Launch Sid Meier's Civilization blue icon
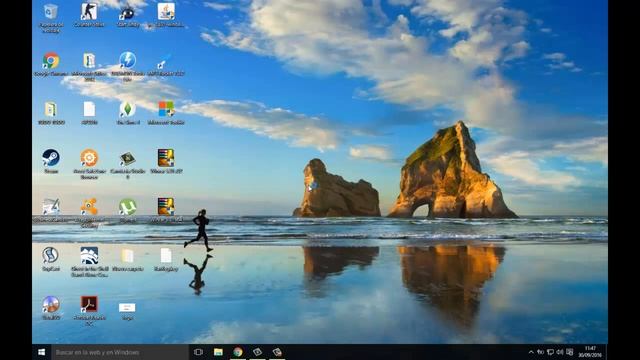 click(x=89, y=256)
